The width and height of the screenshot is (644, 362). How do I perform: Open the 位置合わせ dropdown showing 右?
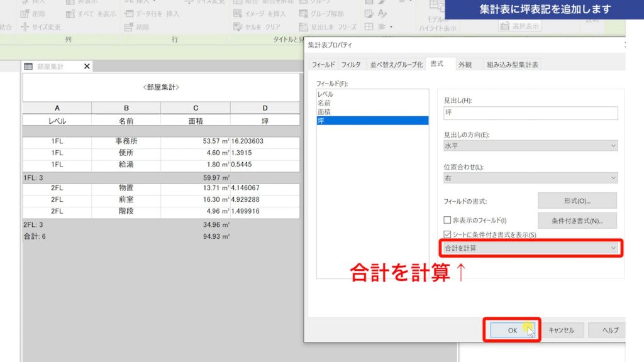(531, 177)
